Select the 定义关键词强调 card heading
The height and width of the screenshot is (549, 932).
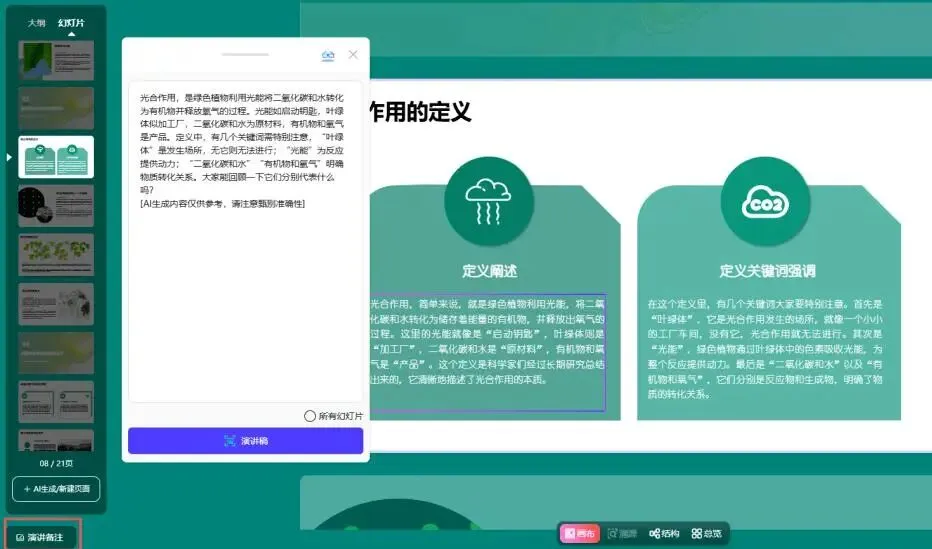pos(767,271)
